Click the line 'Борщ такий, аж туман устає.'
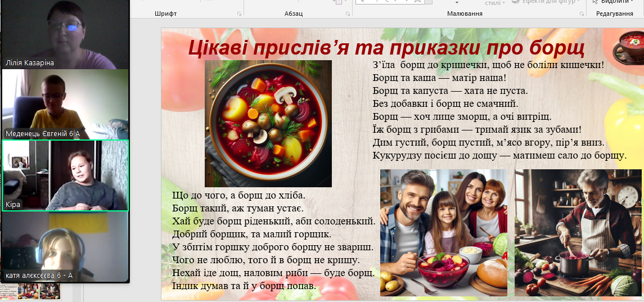Screen dimensions: 644x302 click(x=238, y=208)
